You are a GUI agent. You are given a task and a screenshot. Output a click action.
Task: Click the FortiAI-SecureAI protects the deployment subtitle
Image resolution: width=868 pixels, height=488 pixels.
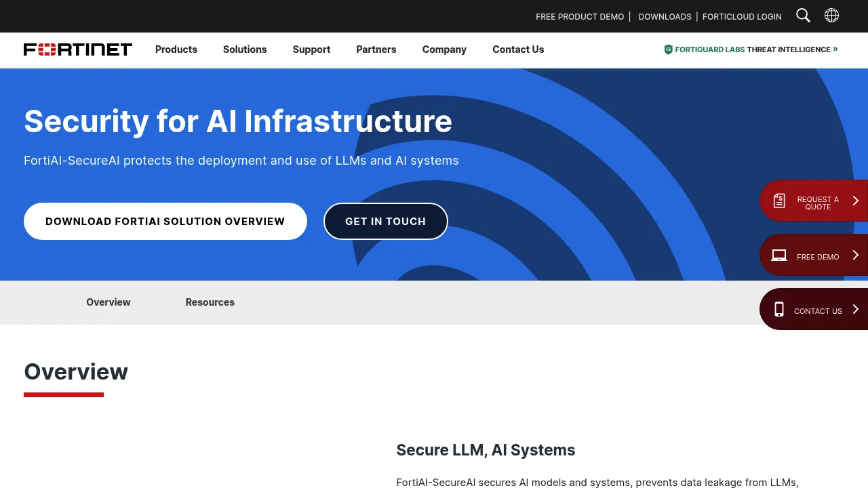coord(241,161)
